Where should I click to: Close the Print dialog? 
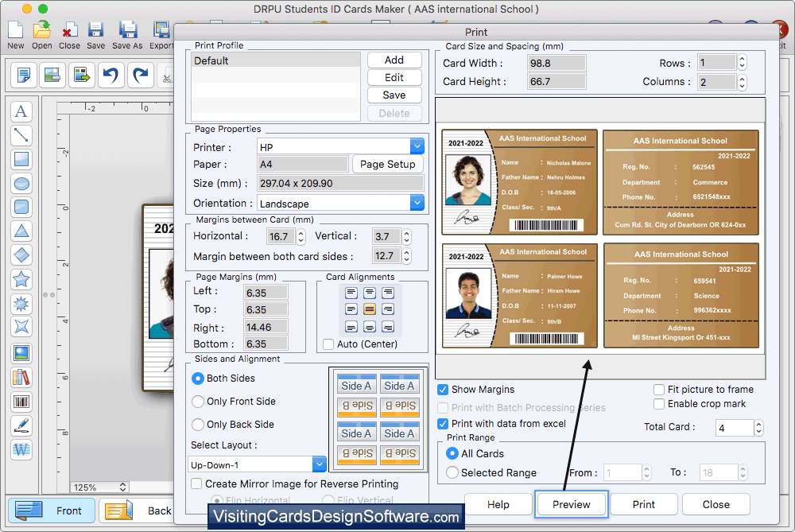pyautogui.click(x=716, y=504)
